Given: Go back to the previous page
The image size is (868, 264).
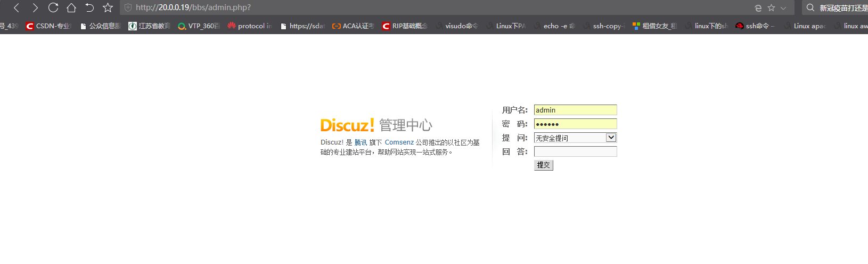Looking at the screenshot, I should [x=17, y=7].
